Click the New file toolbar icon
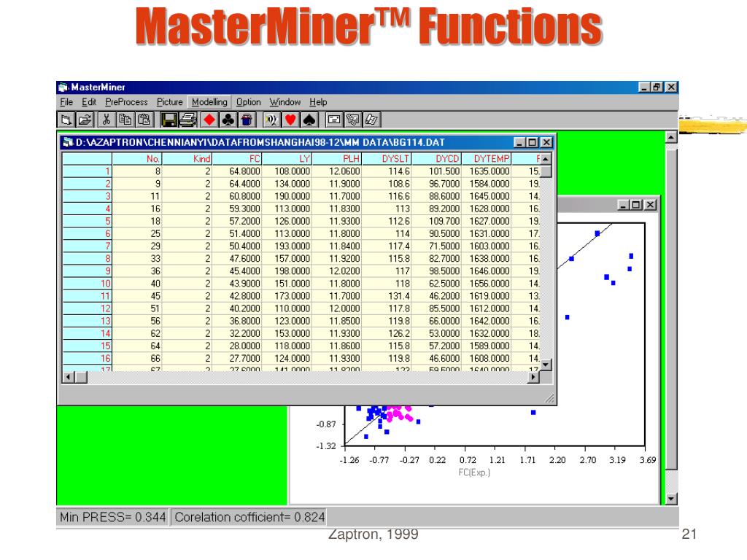This screenshot has width=747, height=560. [66, 120]
